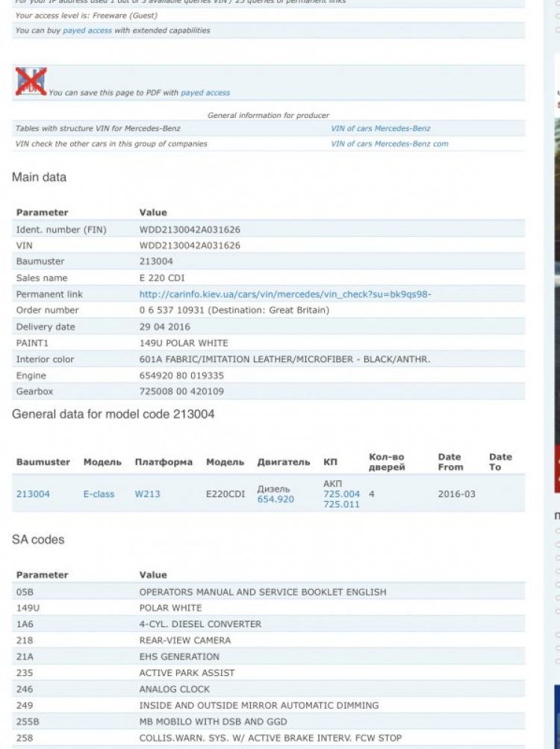Open gearbox link 725.004
The width and height of the screenshot is (560, 749).
click(x=342, y=494)
